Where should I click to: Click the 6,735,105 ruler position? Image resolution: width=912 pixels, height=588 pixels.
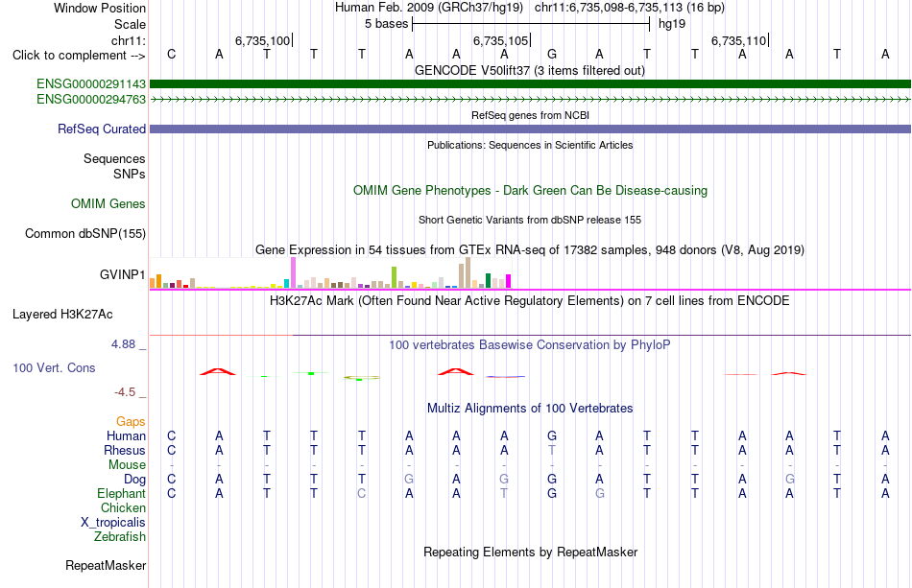[500, 40]
